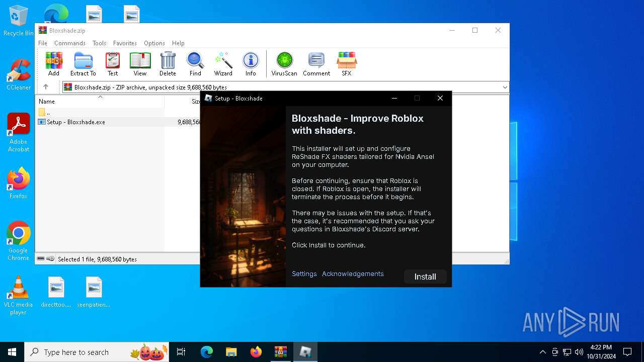Open the volume control in system tray
This screenshot has height=362, width=644.
pos(579,352)
